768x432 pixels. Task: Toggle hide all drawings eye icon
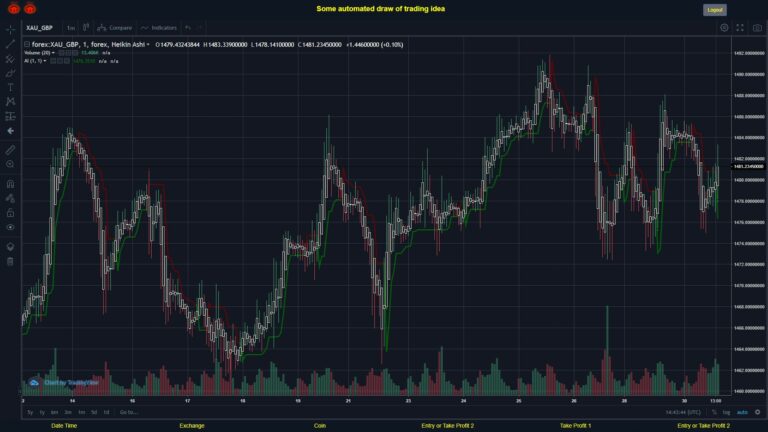coord(10,227)
